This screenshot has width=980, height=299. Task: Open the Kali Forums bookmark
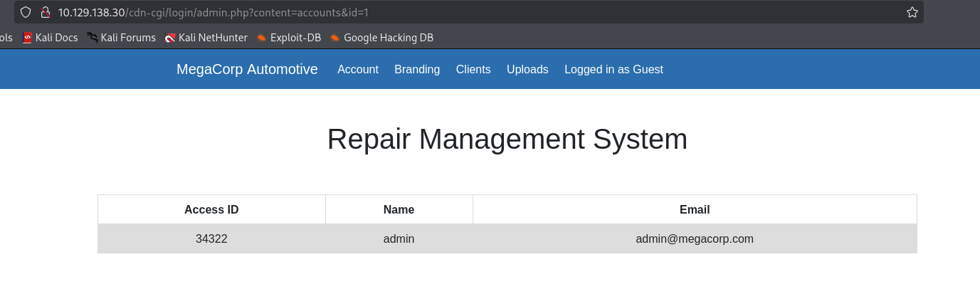122,38
